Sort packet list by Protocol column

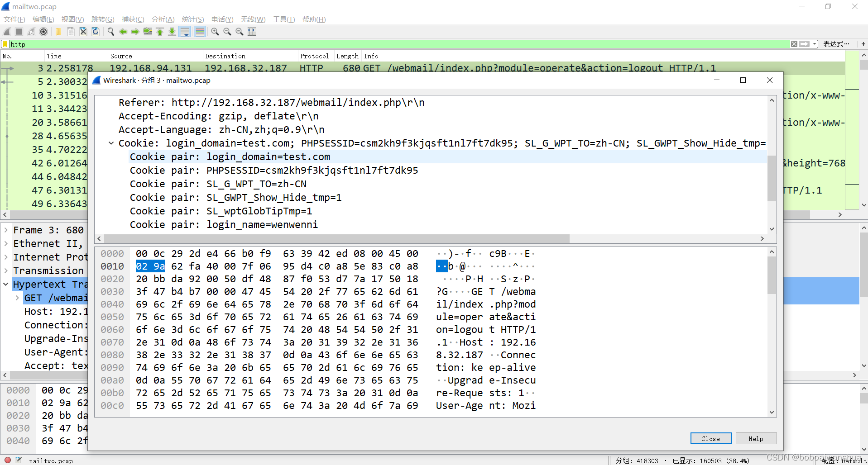point(316,56)
